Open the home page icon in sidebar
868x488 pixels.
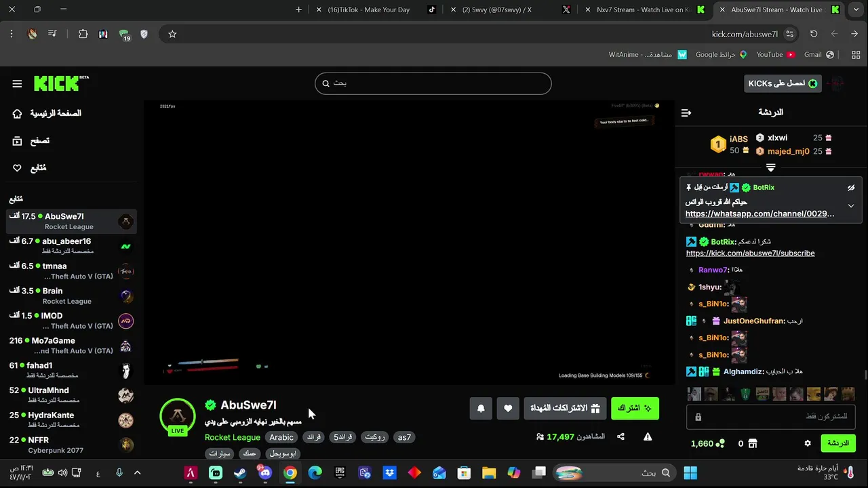click(17, 113)
